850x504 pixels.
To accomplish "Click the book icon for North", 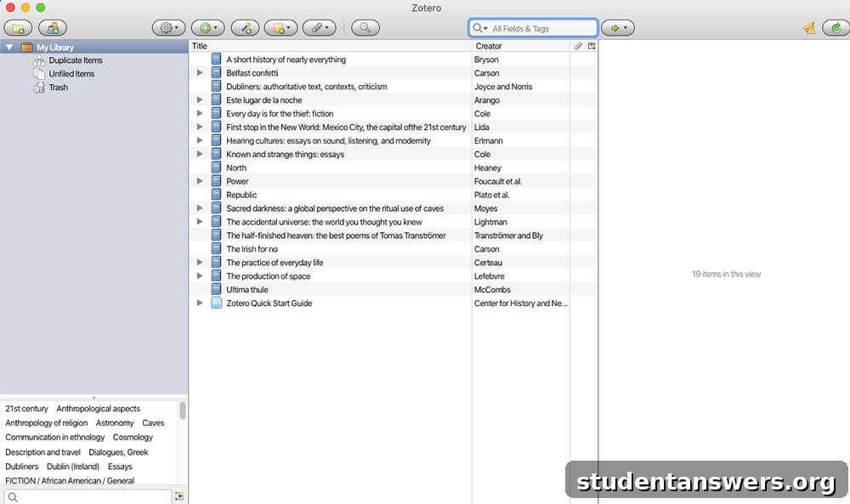I will (216, 167).
